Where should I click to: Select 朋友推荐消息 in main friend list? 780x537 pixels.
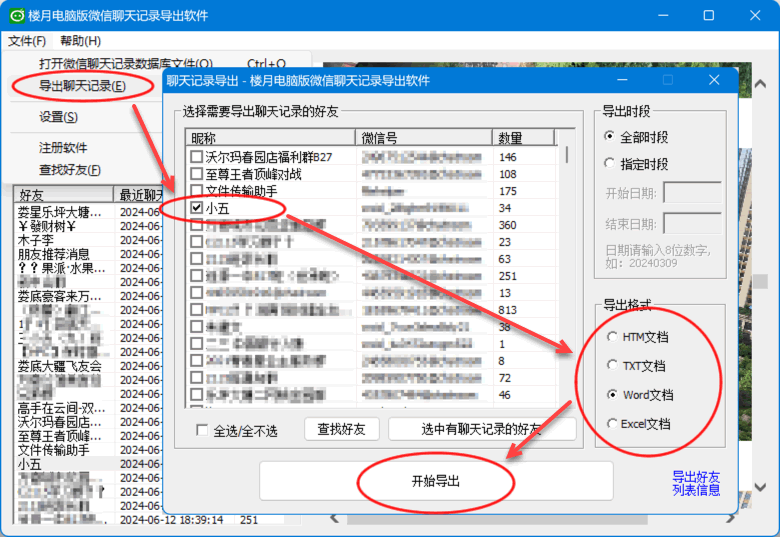coord(54,254)
